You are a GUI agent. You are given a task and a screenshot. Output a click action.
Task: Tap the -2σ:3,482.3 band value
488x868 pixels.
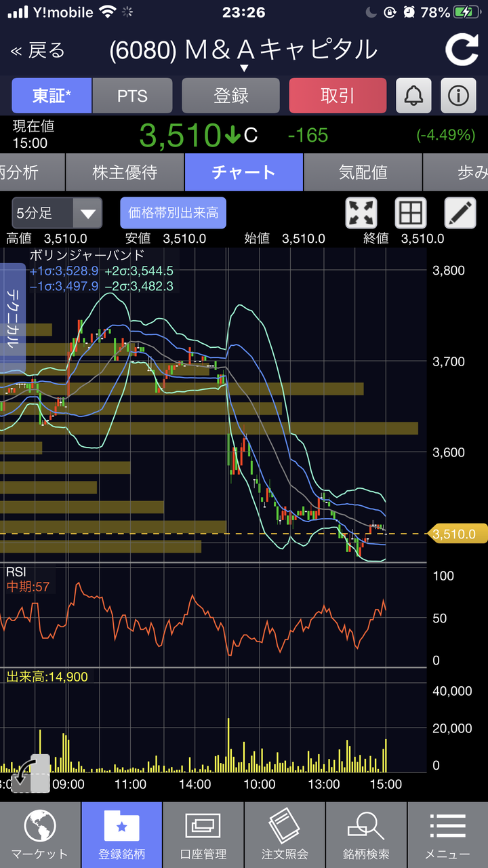coord(139,286)
